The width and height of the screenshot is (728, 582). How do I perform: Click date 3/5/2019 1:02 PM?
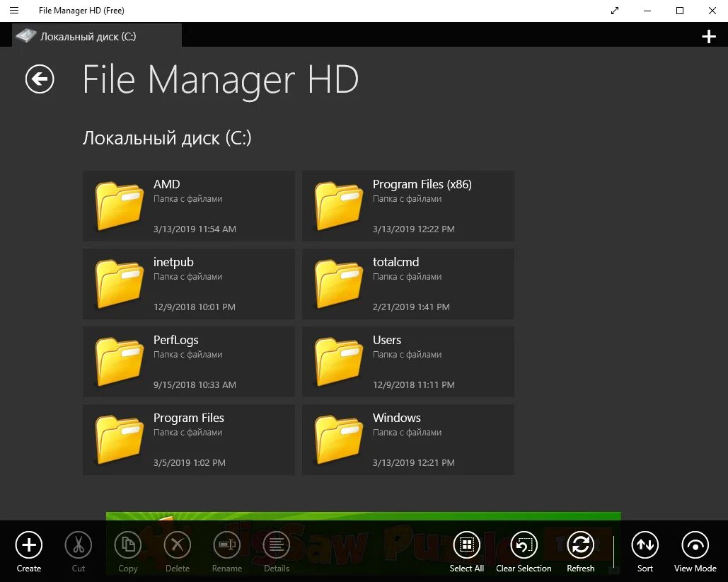(x=190, y=462)
